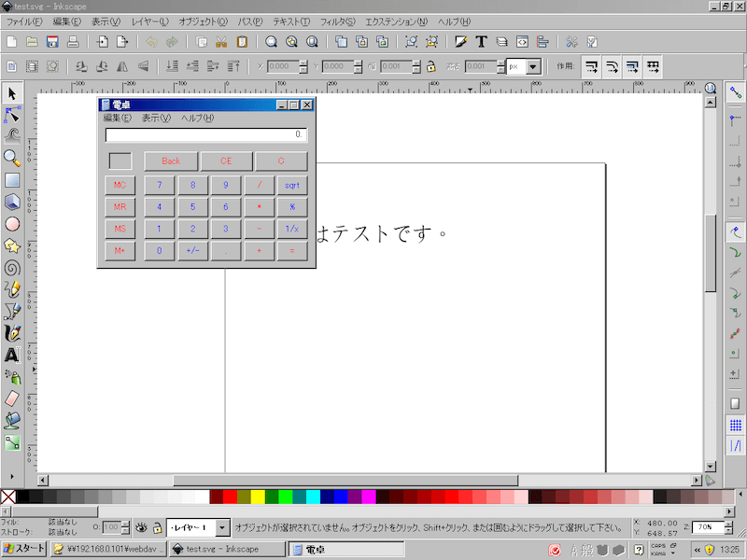Viewport: 747px width, 560px height.
Task: Toggle width-height ratio lock
Action: [431, 66]
